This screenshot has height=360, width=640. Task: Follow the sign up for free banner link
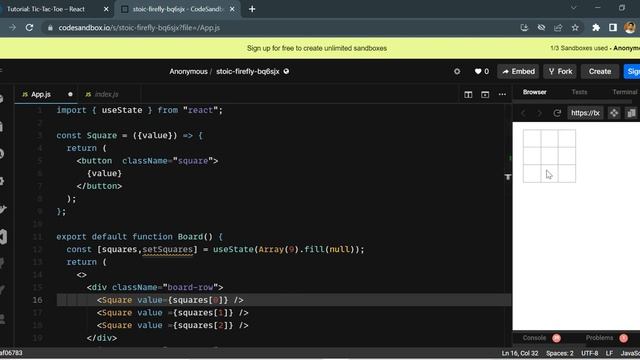(317, 48)
